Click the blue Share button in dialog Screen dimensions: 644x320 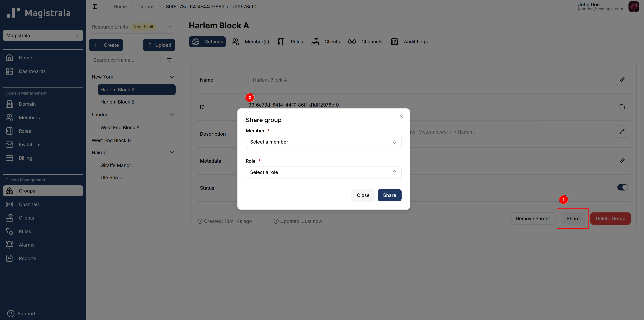pos(389,195)
